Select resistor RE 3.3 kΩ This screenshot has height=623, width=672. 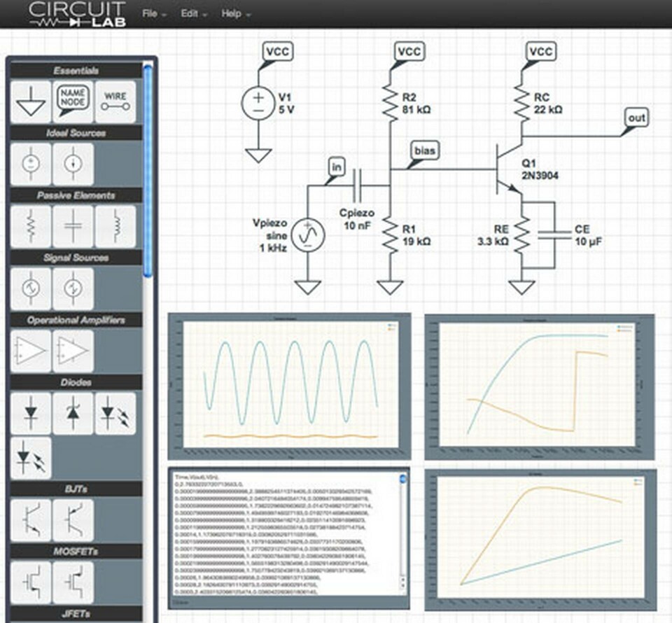coord(521,235)
